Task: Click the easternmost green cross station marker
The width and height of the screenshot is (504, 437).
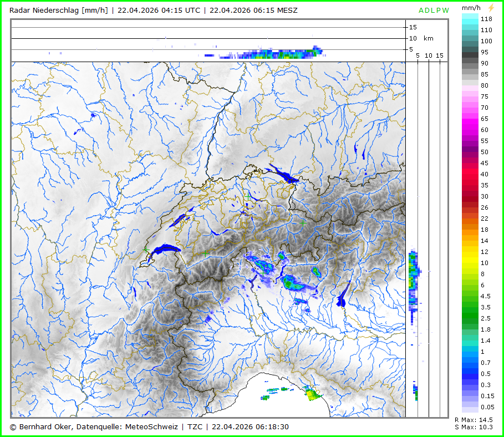Action: pyautogui.click(x=303, y=222)
